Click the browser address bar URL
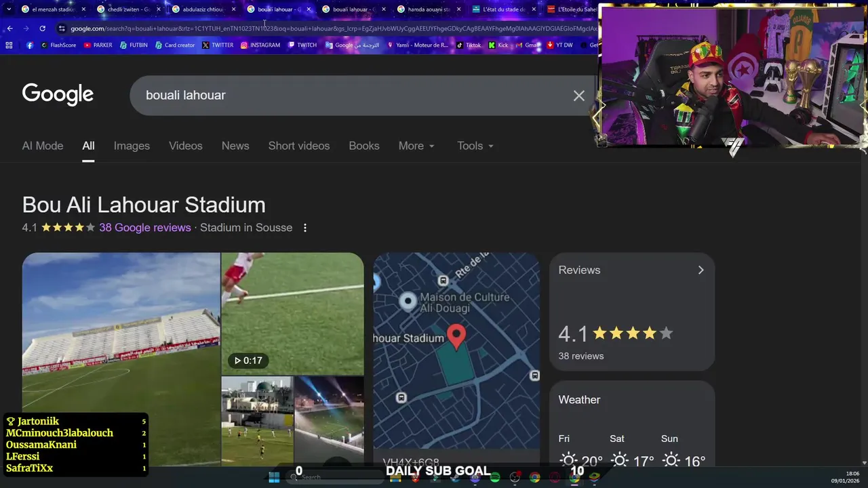The width and height of the screenshot is (868, 488). tap(332, 28)
